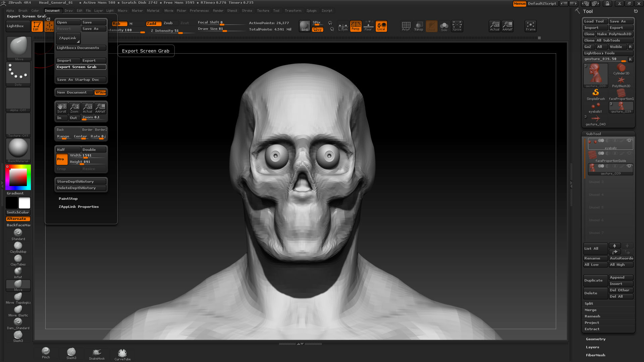644x362 pixels.
Task: Click Make PolyMesh3D button
Action: [x=614, y=34]
